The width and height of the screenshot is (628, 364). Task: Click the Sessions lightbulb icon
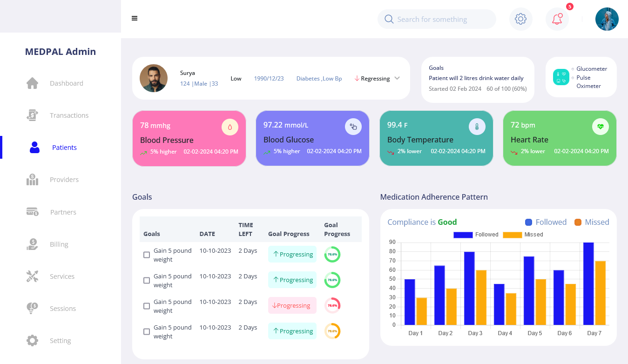pyautogui.click(x=32, y=309)
